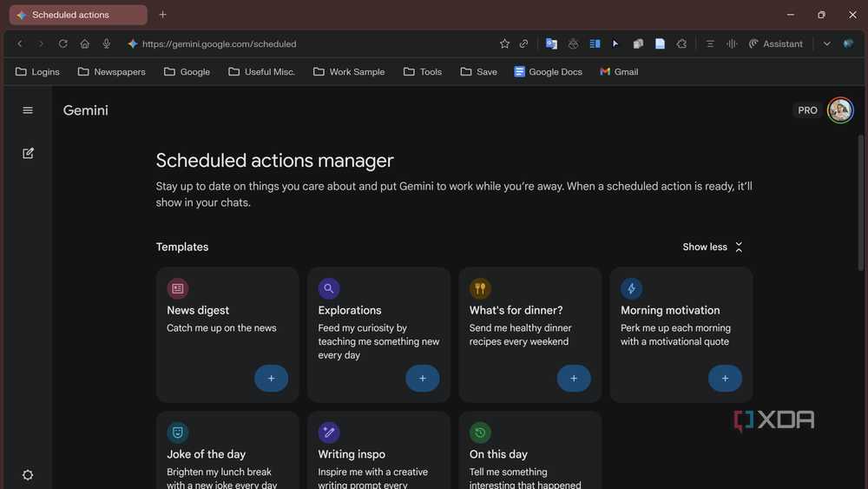The width and height of the screenshot is (868, 489).
Task: Reload the page
Action: coord(63,43)
